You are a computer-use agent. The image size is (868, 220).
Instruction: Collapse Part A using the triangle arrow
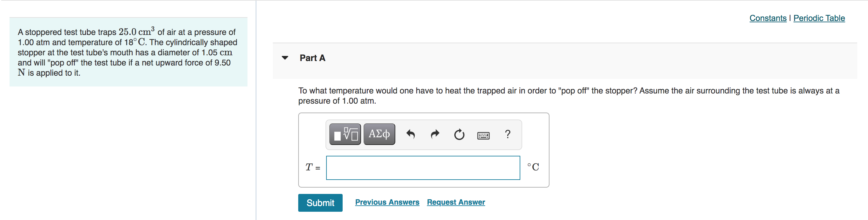click(x=285, y=58)
